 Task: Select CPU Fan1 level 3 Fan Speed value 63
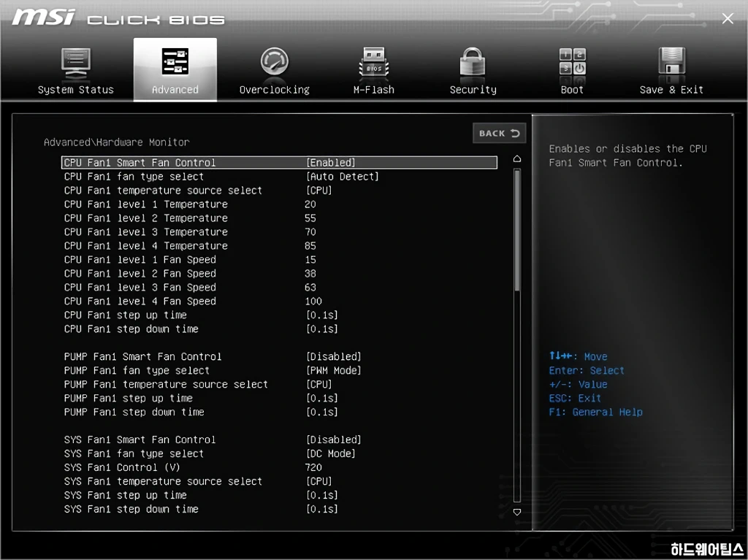click(x=310, y=287)
